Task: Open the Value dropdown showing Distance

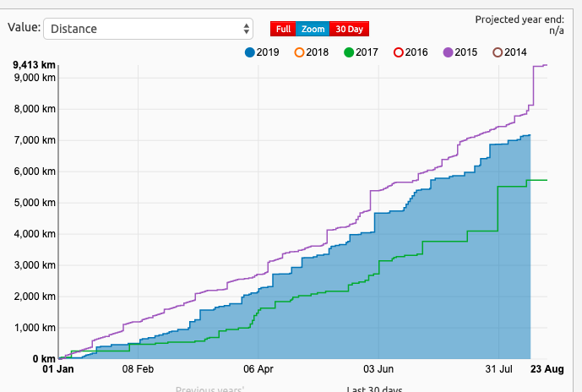Action: click(148, 29)
